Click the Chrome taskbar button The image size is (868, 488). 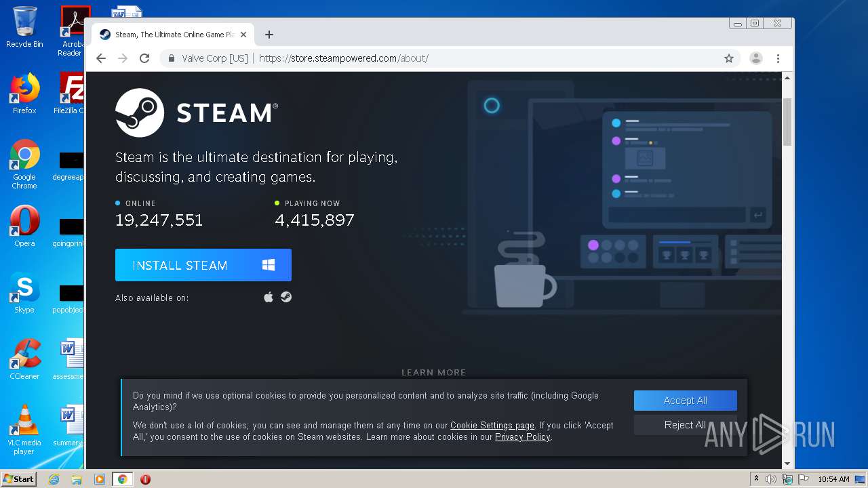(122, 479)
